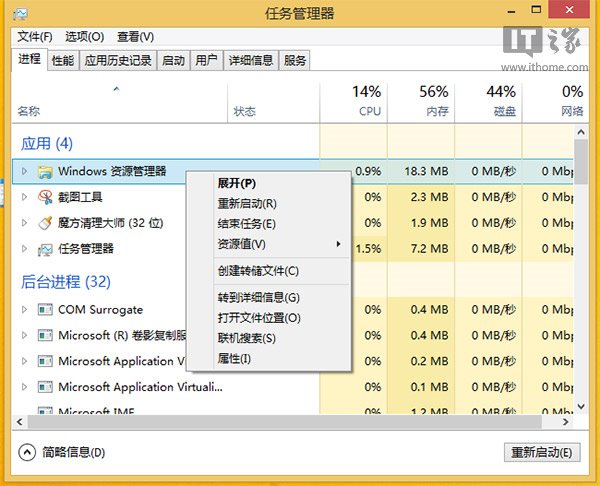Click the Task Manager title bar icon
This screenshot has width=600, height=486.
(x=20, y=14)
